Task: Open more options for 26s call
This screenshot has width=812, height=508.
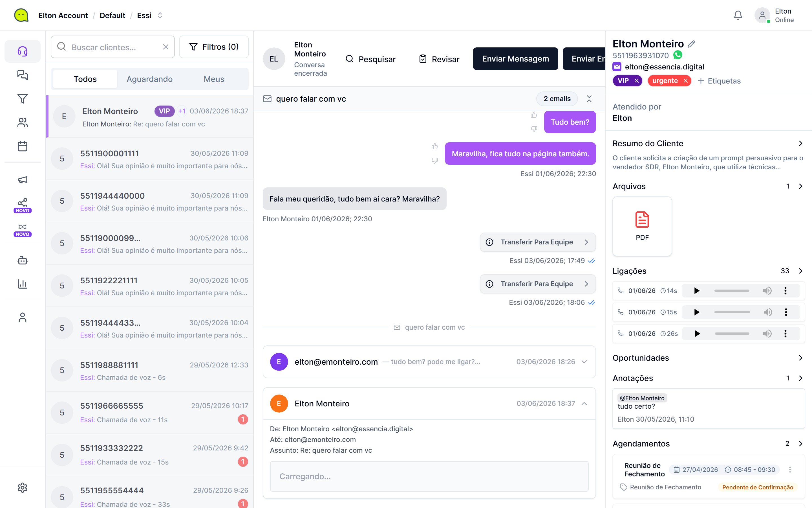Action: click(x=785, y=334)
